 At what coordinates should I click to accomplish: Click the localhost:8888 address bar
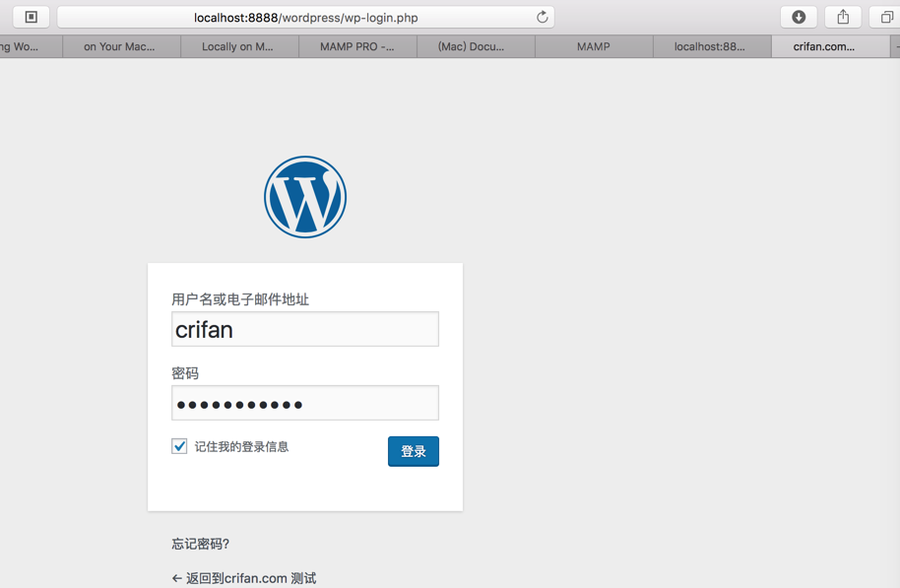[305, 17]
